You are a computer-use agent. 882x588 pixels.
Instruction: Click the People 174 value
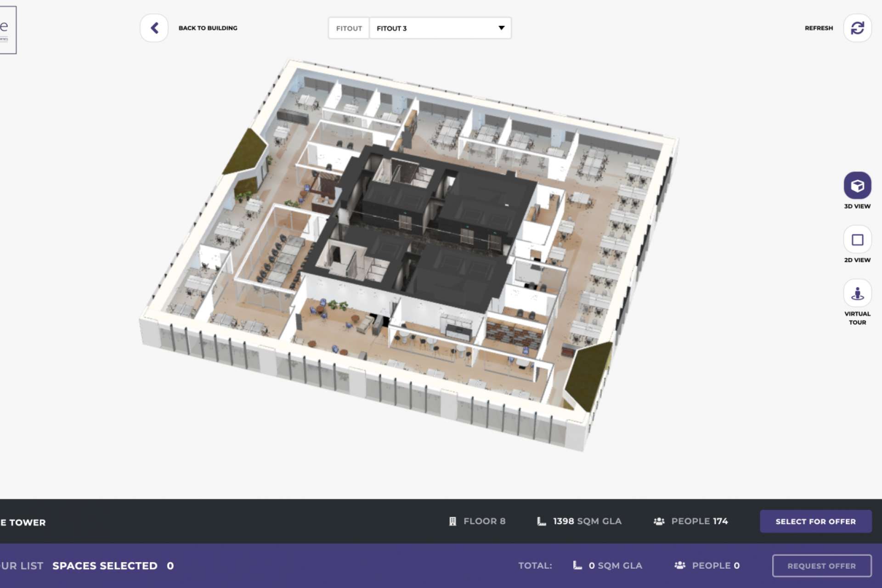pyautogui.click(x=699, y=521)
